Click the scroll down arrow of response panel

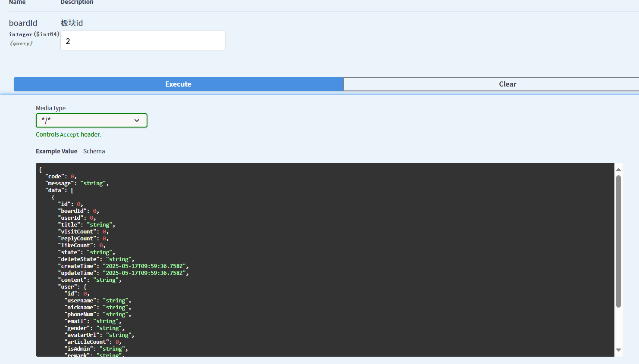[x=618, y=350]
